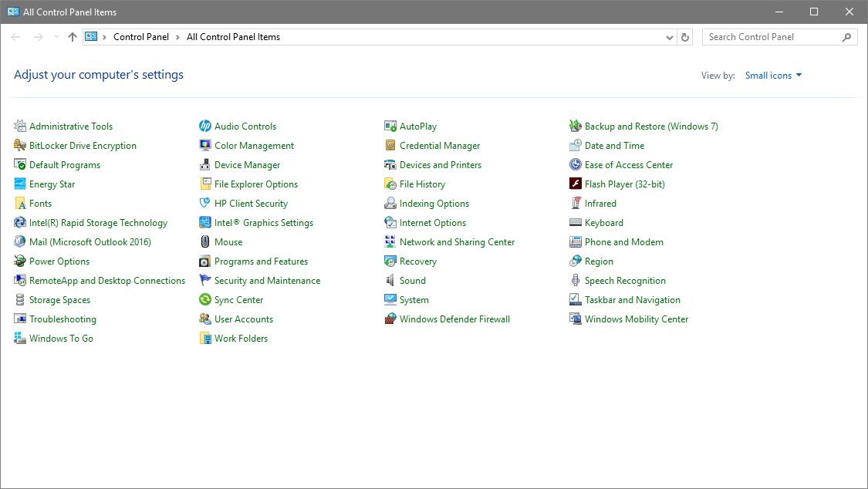Click the Sound speaker icon

click(x=390, y=281)
